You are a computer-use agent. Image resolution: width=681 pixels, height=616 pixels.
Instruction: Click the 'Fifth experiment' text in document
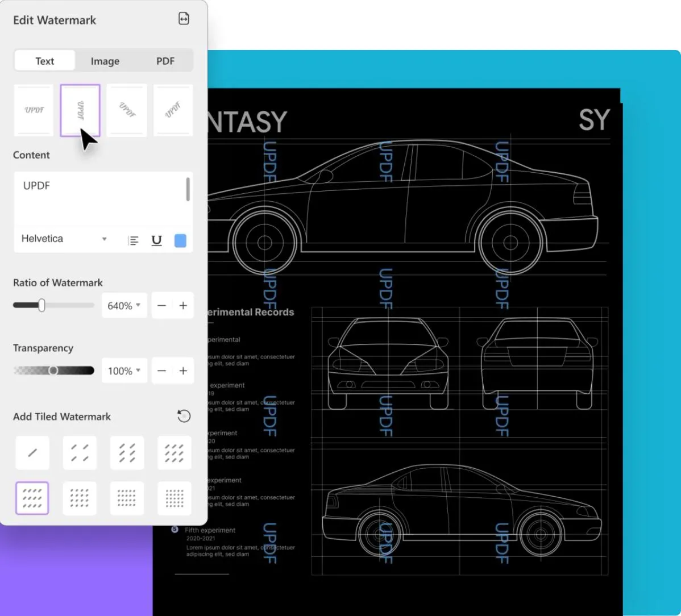pos(210,530)
